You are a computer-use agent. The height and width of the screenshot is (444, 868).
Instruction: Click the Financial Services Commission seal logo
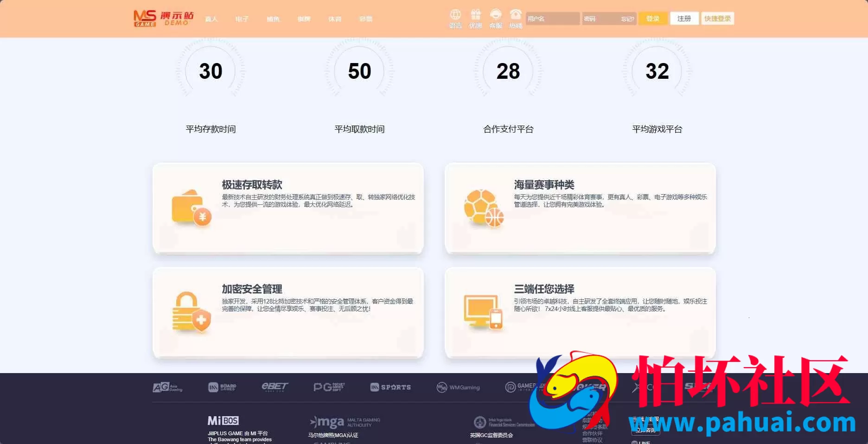point(504,422)
